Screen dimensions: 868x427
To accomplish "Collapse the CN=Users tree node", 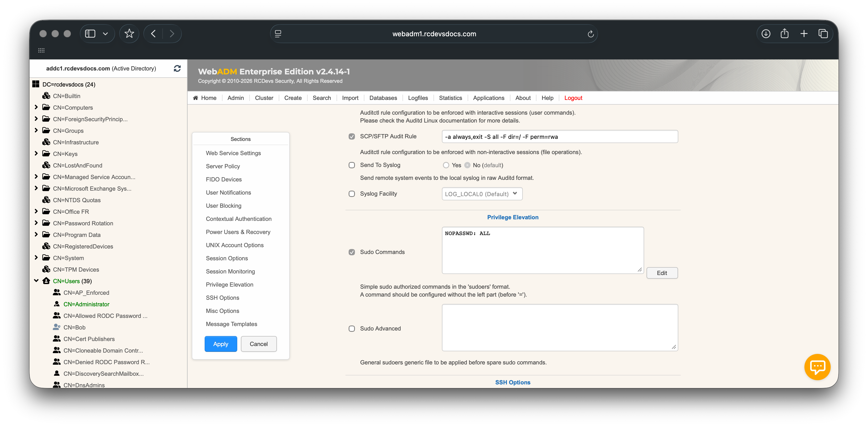I will pos(36,281).
